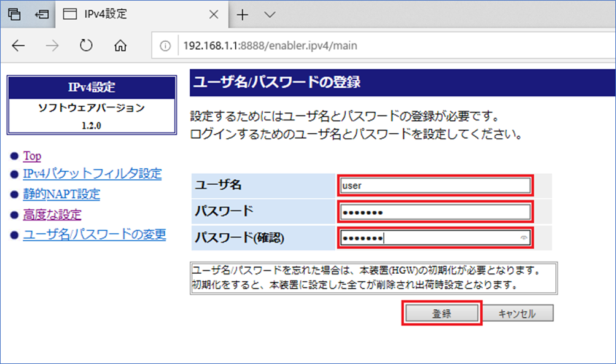Click the address bar showing 192.168.1.1:8888
Viewport: 616px width, 364px height.
pyautogui.click(x=368, y=46)
